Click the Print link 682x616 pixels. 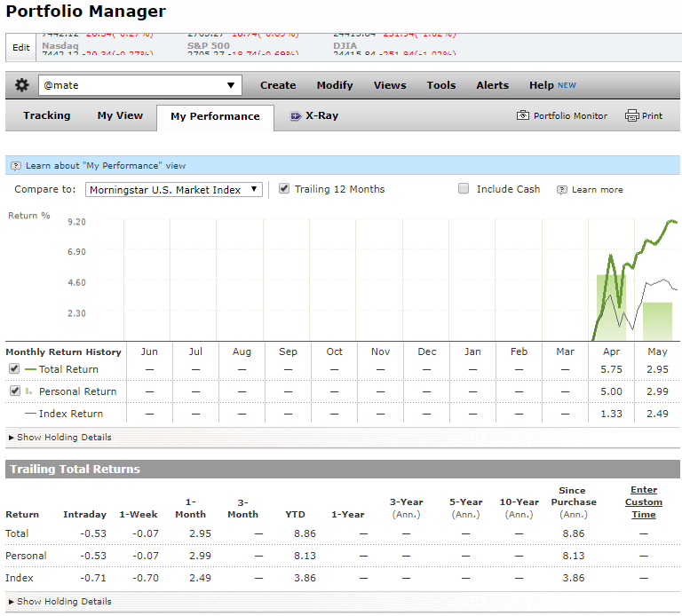click(652, 116)
